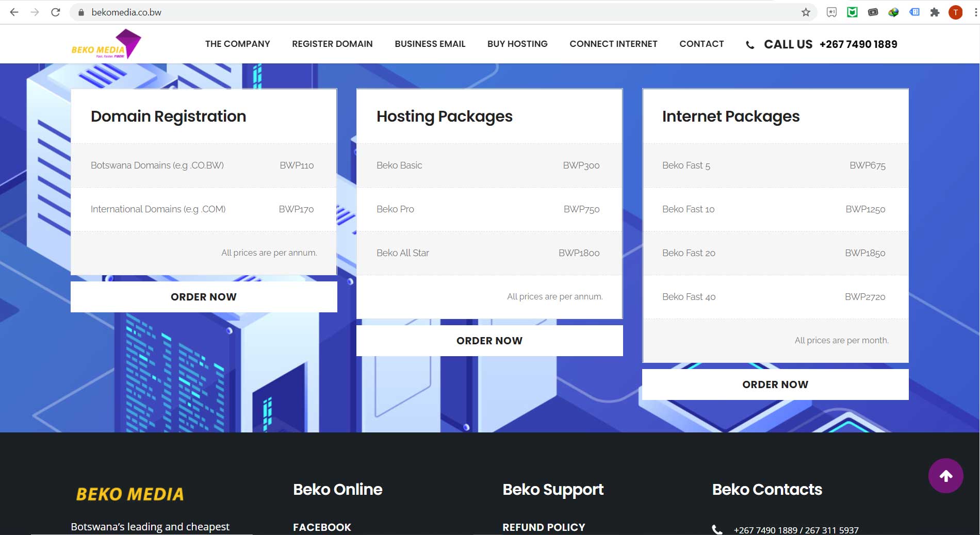Reload the page with the refresh icon
Image resolution: width=980 pixels, height=535 pixels.
pos(56,12)
